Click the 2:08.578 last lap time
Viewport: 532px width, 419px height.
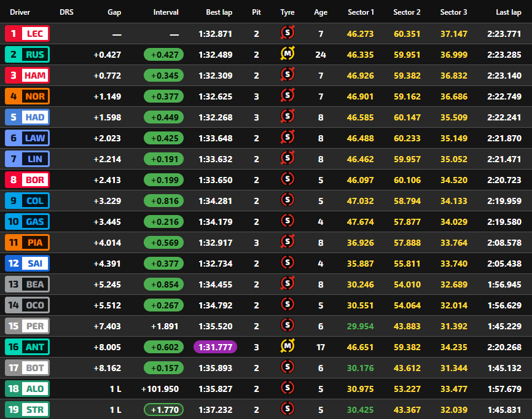(504, 243)
